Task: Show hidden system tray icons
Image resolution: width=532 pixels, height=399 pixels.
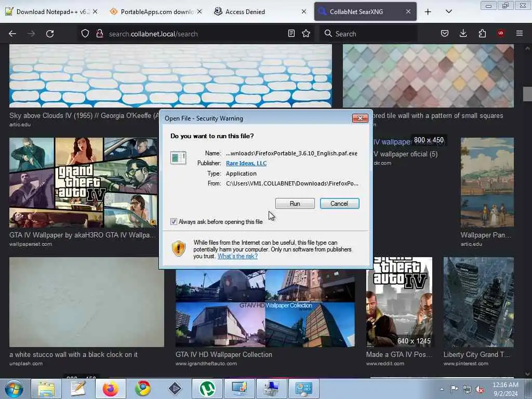Action: click(442, 390)
